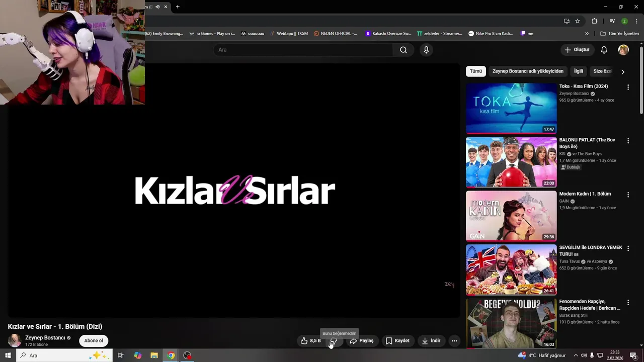The height and width of the screenshot is (362, 644).
Task: Click the Kaydet save button
Action: click(397, 341)
